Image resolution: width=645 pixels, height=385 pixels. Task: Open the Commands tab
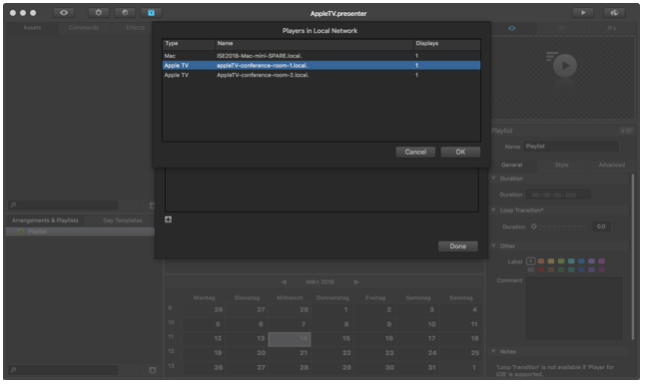pyautogui.click(x=84, y=28)
